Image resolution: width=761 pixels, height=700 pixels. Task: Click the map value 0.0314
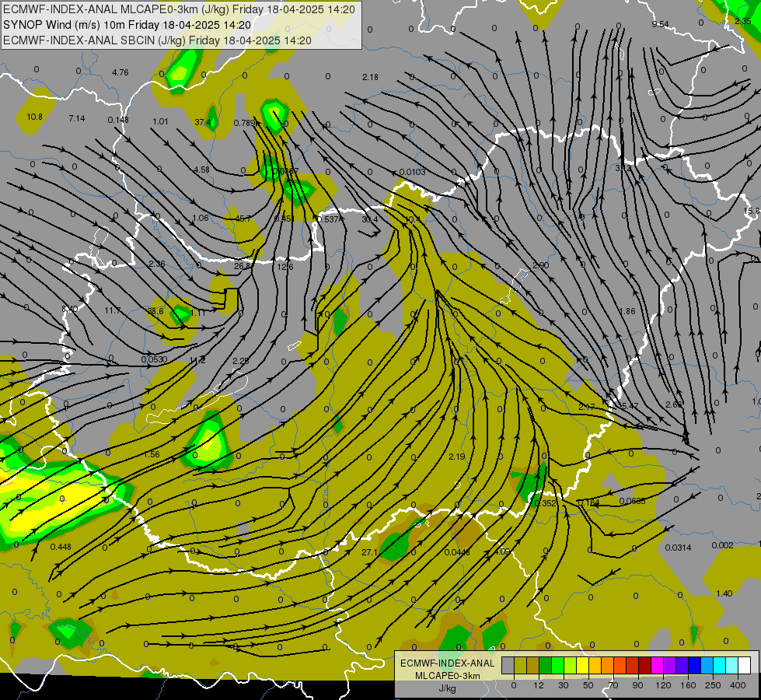(x=678, y=548)
